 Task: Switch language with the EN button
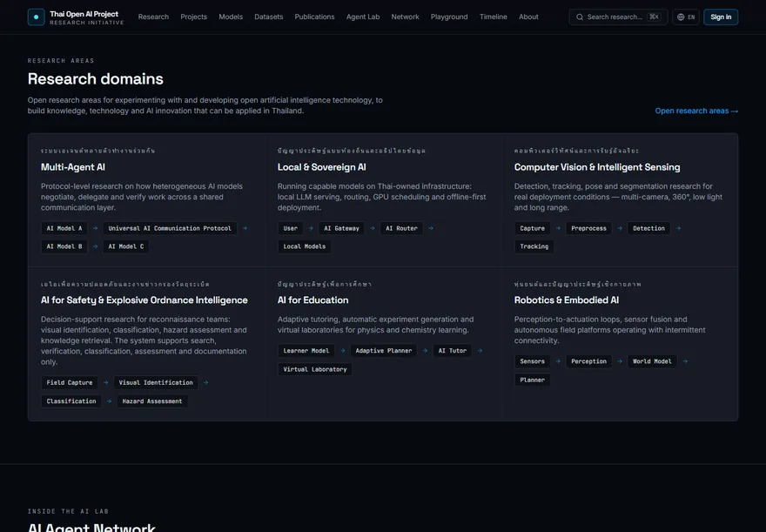(686, 17)
